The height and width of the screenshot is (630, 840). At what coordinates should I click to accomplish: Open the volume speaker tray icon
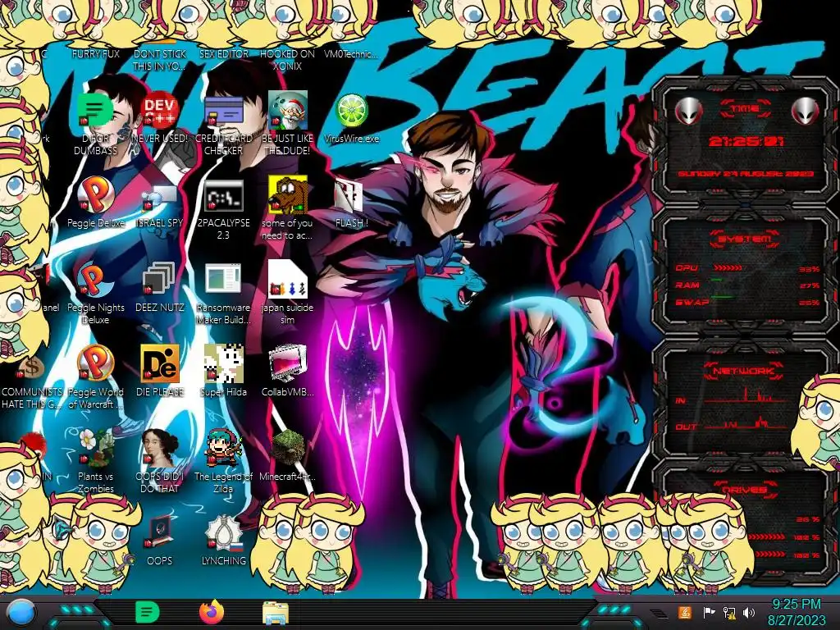750,612
